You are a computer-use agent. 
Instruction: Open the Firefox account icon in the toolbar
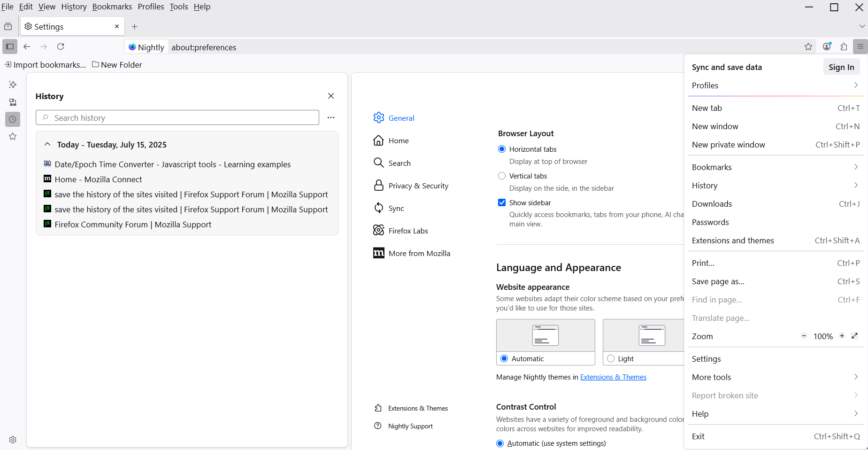(827, 47)
